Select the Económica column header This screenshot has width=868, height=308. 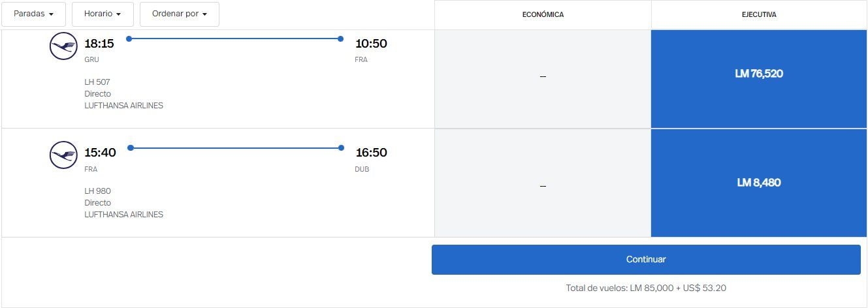[543, 14]
